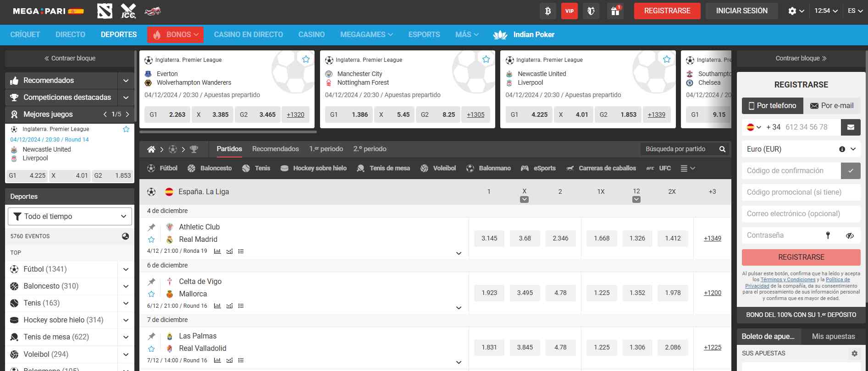The image size is (868, 371).
Task: Open Términos y Condiciones link
Action: pyautogui.click(x=788, y=280)
